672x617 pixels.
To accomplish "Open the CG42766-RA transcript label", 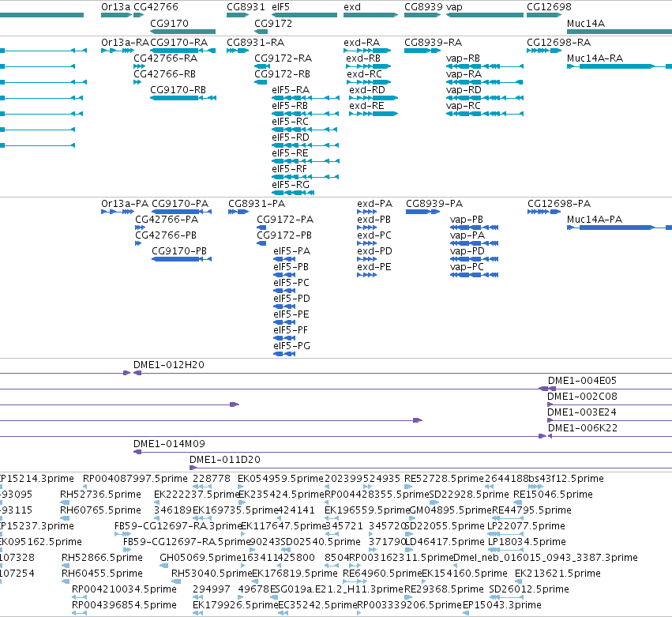I will 165,58.
